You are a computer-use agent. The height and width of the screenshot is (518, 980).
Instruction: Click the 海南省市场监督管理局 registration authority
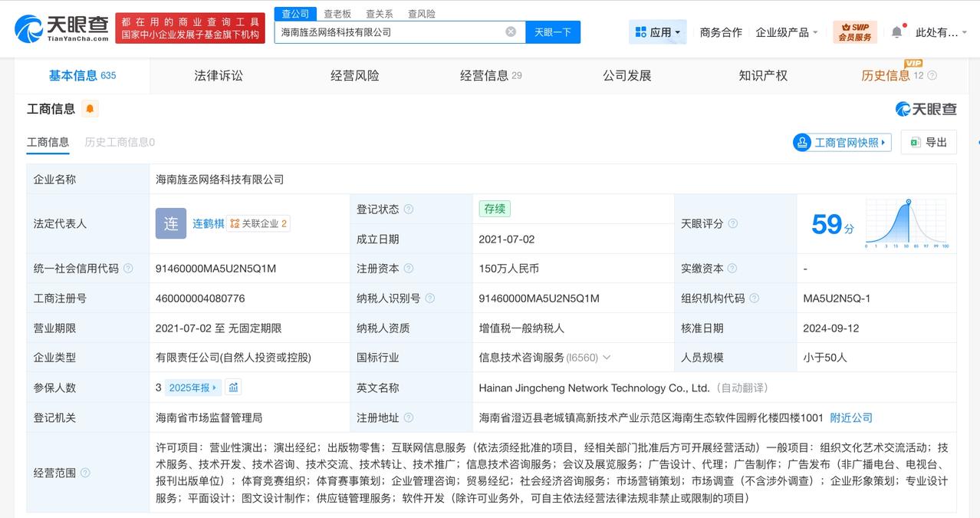click(x=209, y=417)
